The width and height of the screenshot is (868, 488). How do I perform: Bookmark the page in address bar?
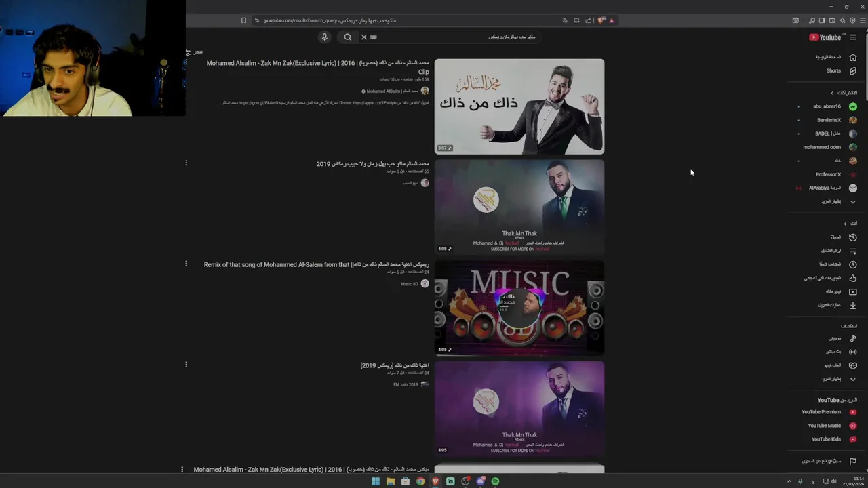[x=243, y=20]
